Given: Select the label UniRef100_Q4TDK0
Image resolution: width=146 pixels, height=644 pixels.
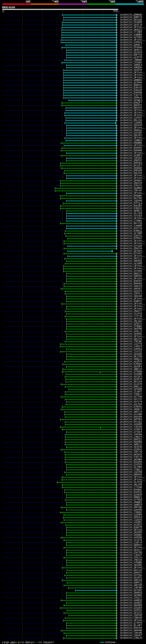Looking at the screenshot, I should pyautogui.click(x=131, y=251).
